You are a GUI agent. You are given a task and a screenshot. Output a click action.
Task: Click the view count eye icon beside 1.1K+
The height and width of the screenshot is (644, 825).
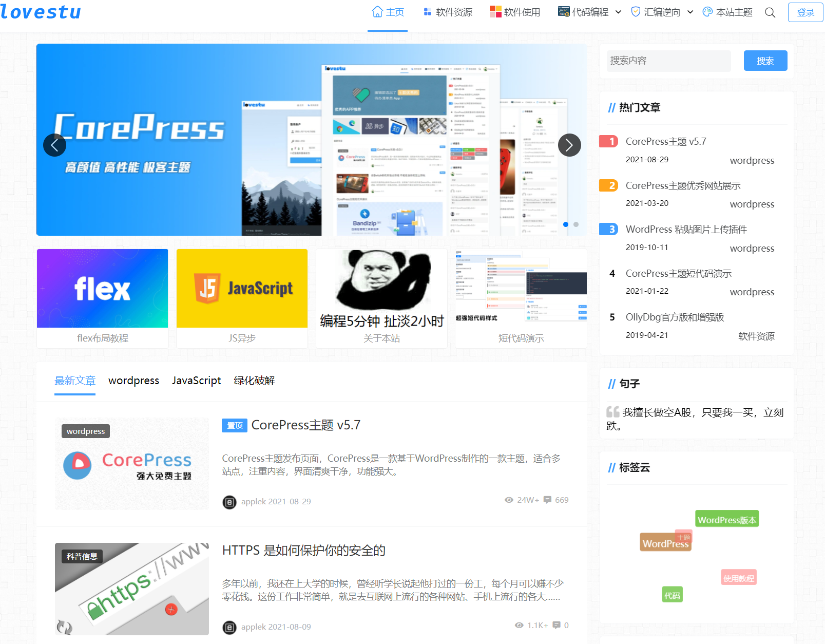[519, 625]
